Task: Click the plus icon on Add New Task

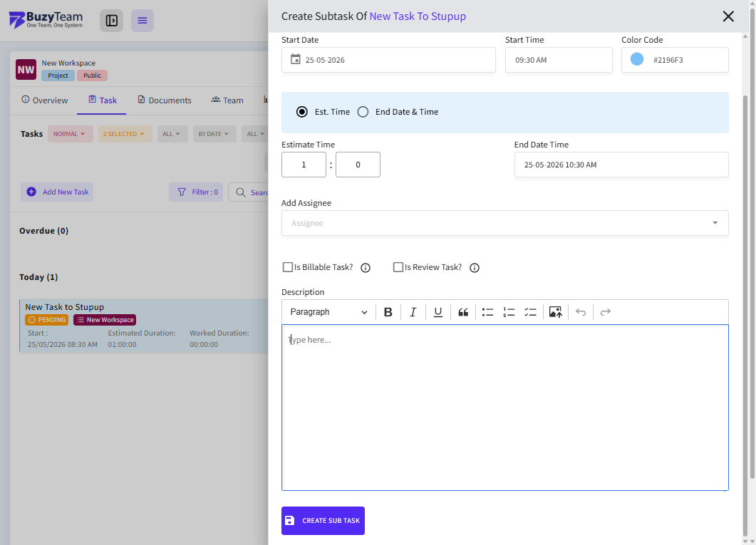Action: pyautogui.click(x=31, y=192)
